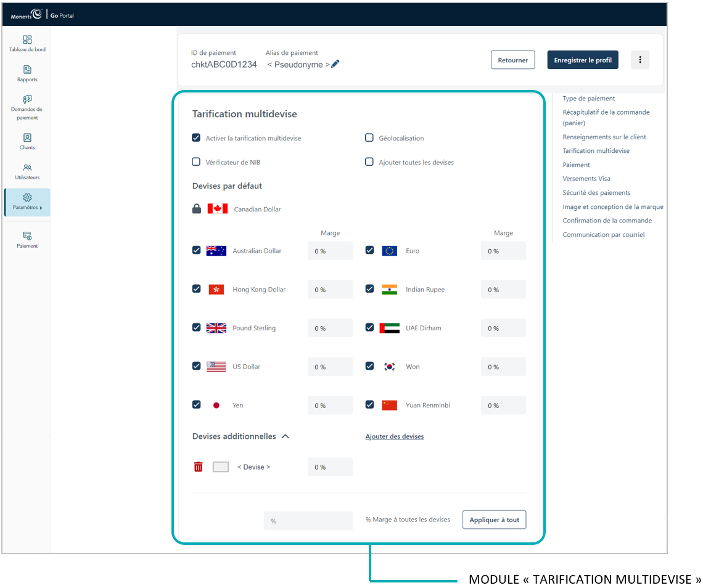Uncheck the Won checkbox
Image resolution: width=703 pixels, height=588 pixels.
(369, 365)
